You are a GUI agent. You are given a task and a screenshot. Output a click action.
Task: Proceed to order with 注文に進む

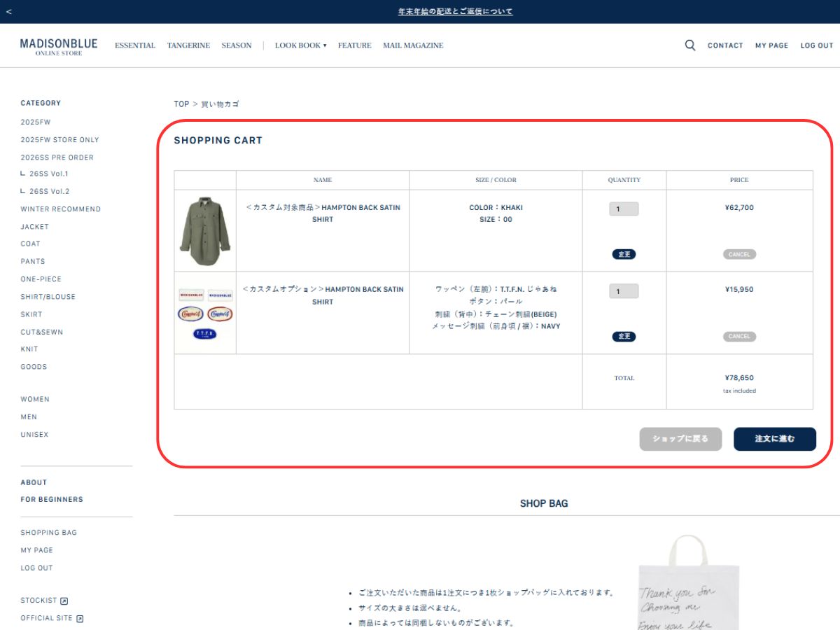(774, 439)
